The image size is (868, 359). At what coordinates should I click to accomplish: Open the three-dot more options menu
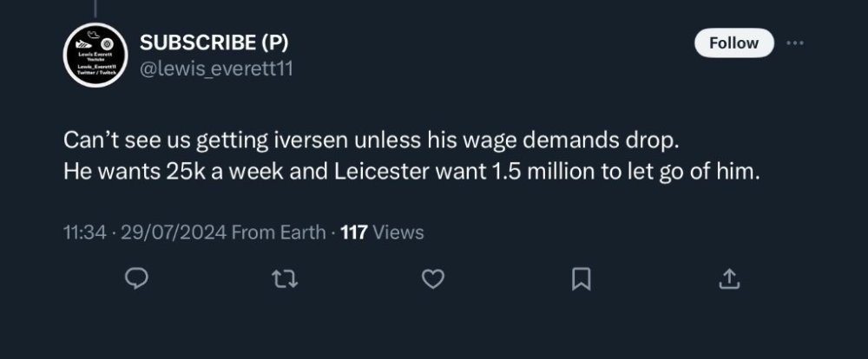coord(794,42)
